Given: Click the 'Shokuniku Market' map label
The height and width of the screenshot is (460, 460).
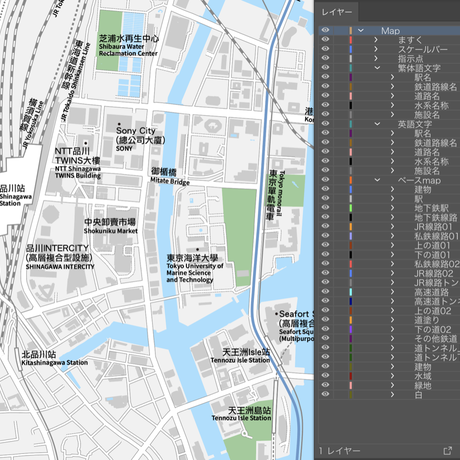Looking at the screenshot, I should pos(110,230).
